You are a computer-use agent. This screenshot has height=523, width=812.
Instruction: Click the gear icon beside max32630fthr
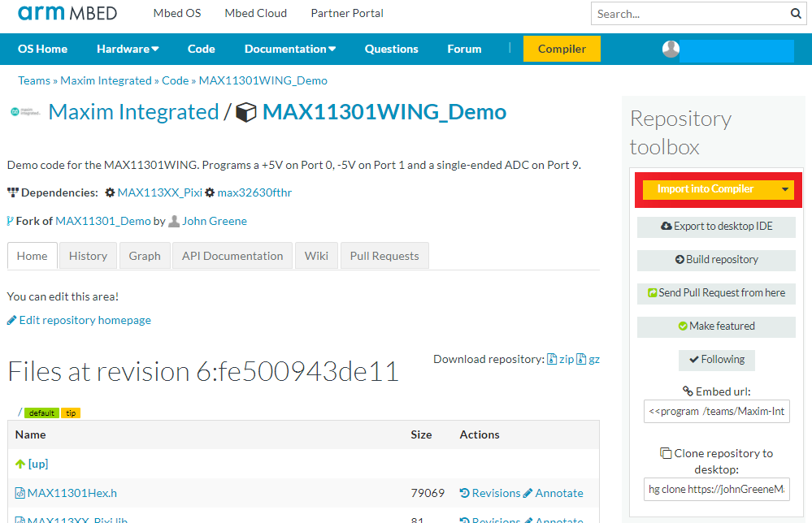[209, 192]
